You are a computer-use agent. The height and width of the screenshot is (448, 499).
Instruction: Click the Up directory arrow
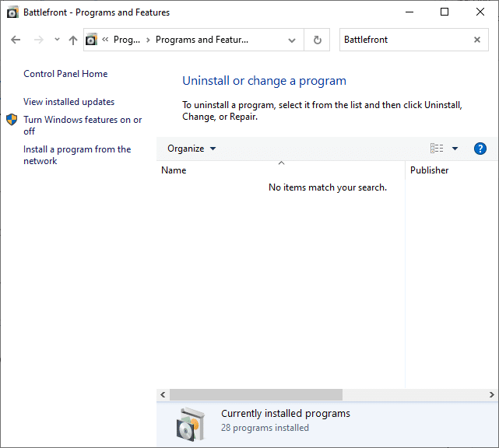[73, 40]
